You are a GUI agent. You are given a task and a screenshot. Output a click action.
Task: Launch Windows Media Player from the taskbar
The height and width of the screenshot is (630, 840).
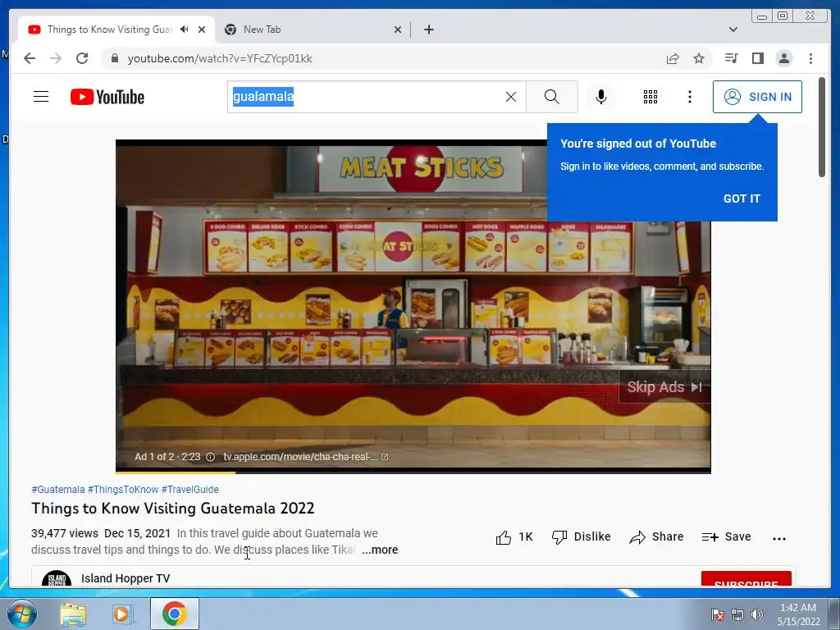(123, 614)
